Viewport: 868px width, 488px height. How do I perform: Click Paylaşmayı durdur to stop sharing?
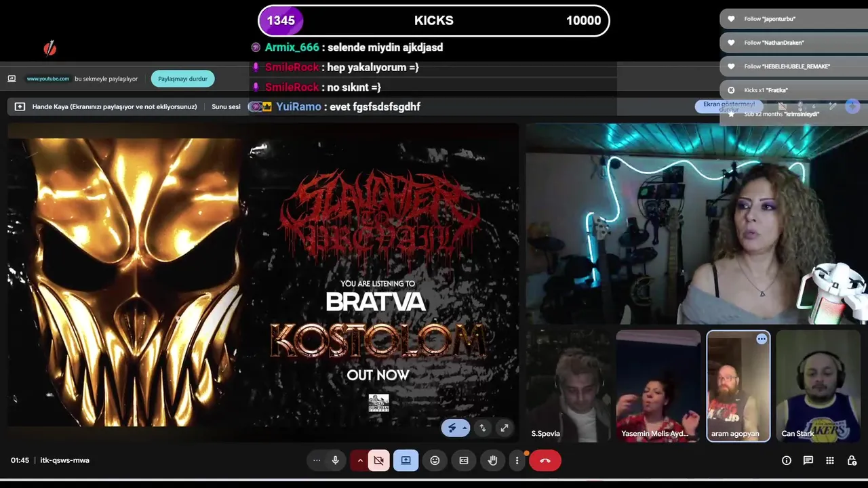point(182,79)
